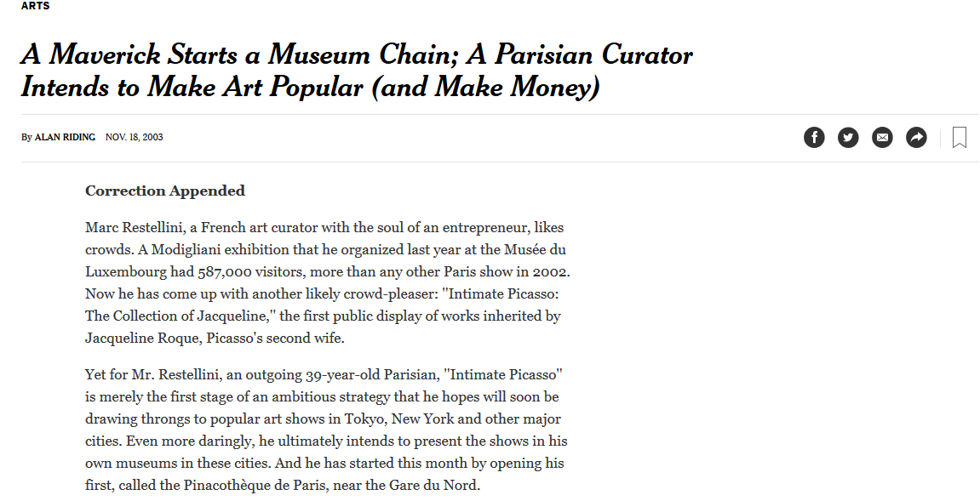Share article on Twitter

[848, 138]
